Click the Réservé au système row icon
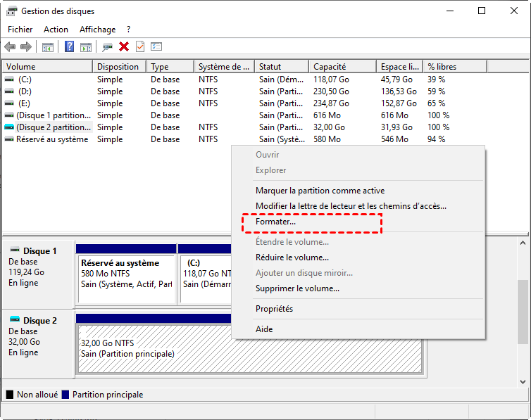The width and height of the screenshot is (531, 420). click(9, 139)
